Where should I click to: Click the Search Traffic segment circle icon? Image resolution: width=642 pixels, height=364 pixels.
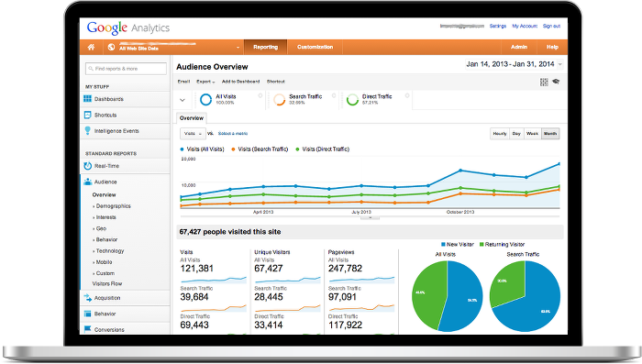click(x=279, y=100)
